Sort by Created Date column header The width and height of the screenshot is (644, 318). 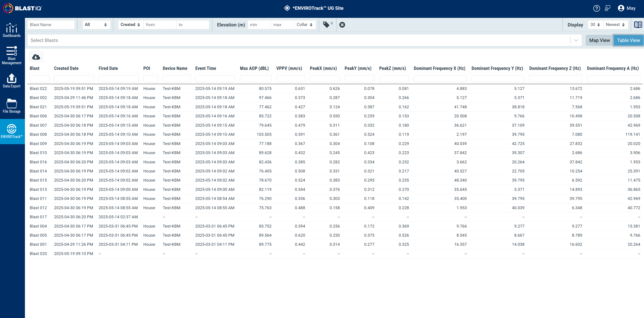66,68
